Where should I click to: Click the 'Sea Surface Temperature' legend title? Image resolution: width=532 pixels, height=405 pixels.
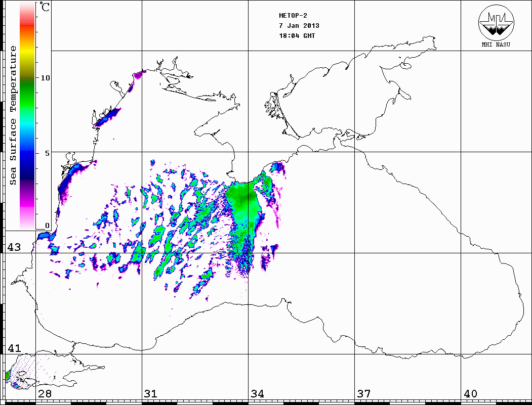click(x=13, y=115)
